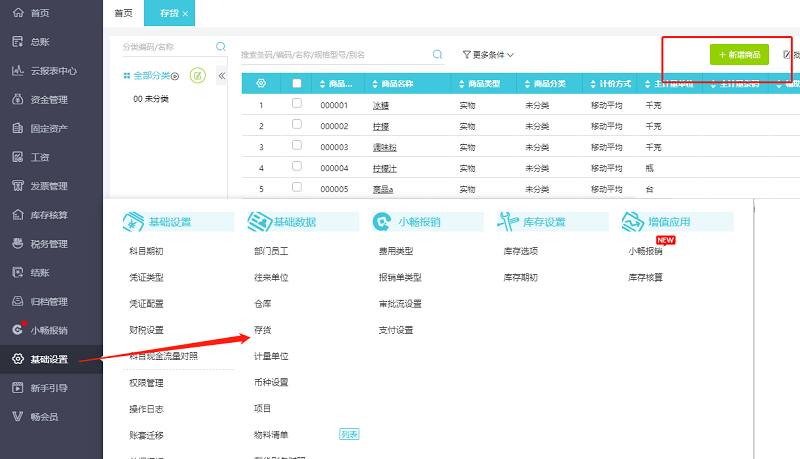Screen dimensions: 800x459
Task: Toggle the select-all checkbox in table header
Action: 296,83
